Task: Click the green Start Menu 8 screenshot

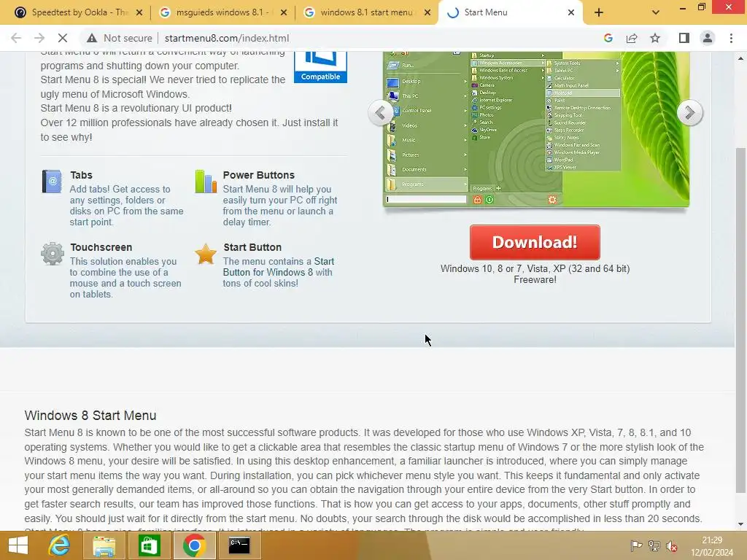Action: point(536,129)
